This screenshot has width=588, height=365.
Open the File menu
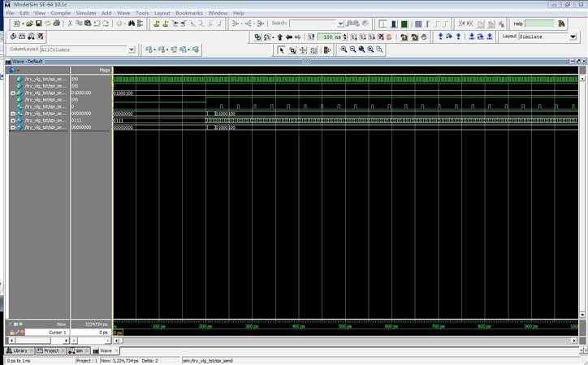(x=10, y=13)
